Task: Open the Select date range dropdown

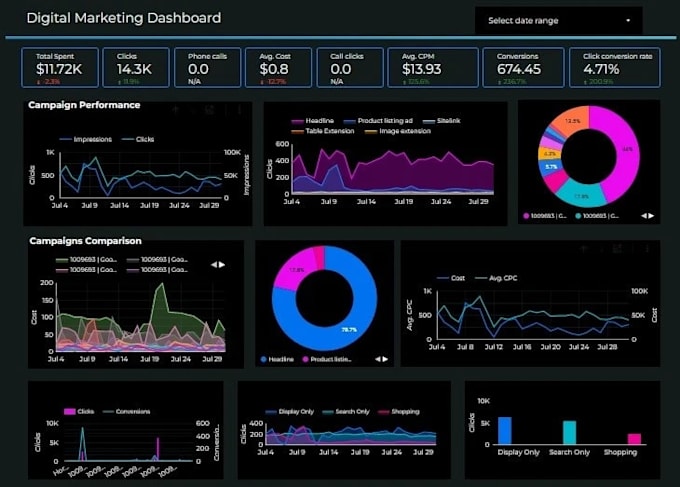Action: [x=559, y=20]
